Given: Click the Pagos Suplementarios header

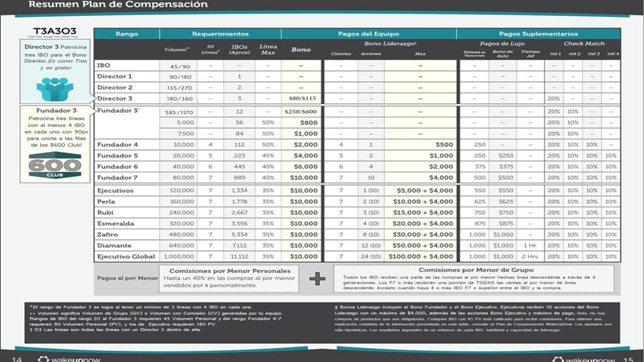Looking at the screenshot, I should click(538, 34).
